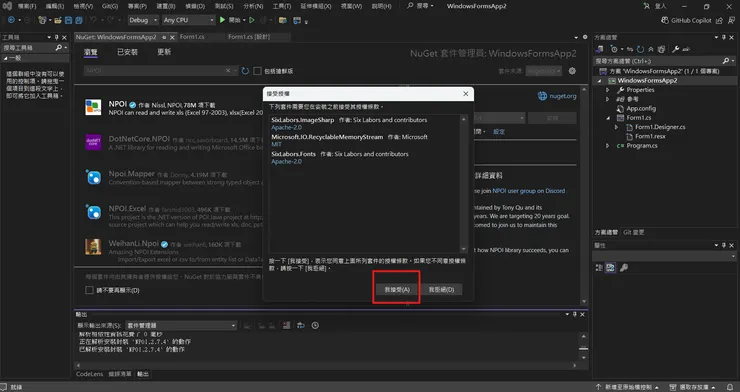
Task: Click Solution Explorer refresh icon
Action: pos(640,49)
